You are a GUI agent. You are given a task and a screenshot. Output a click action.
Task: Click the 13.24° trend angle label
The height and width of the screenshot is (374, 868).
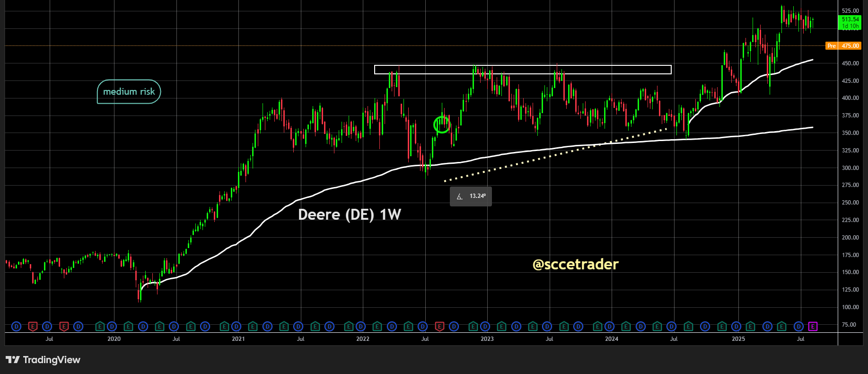471,196
